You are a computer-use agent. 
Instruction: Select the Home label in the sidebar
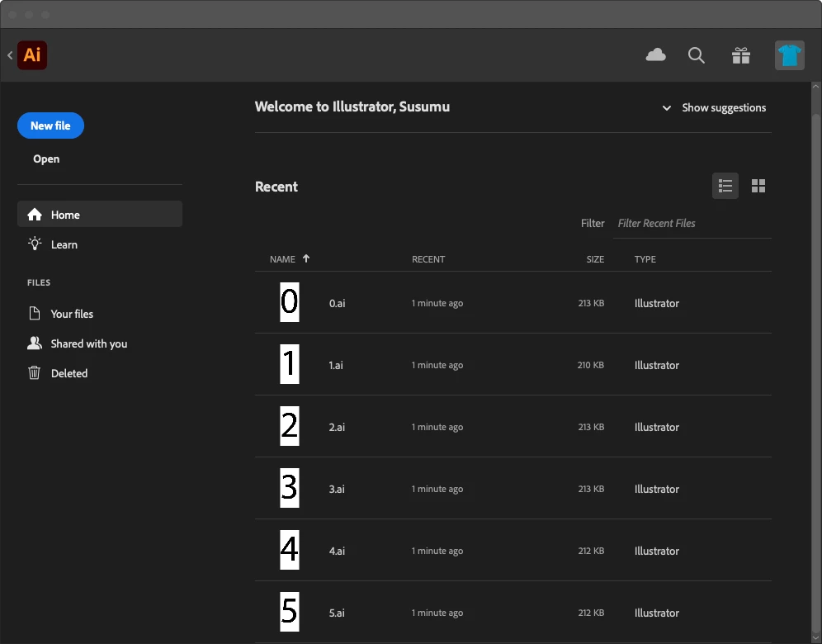65,215
